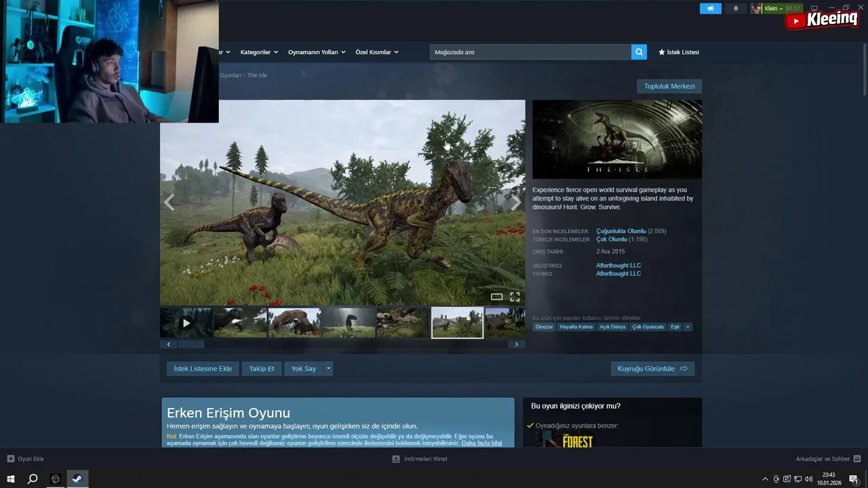The image size is (868, 488).
Task: Click The Isle breadcrumb link
Action: pos(257,75)
